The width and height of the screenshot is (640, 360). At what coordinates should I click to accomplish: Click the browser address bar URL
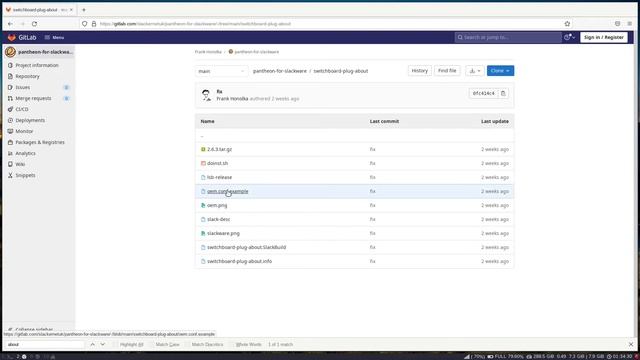click(x=195, y=24)
